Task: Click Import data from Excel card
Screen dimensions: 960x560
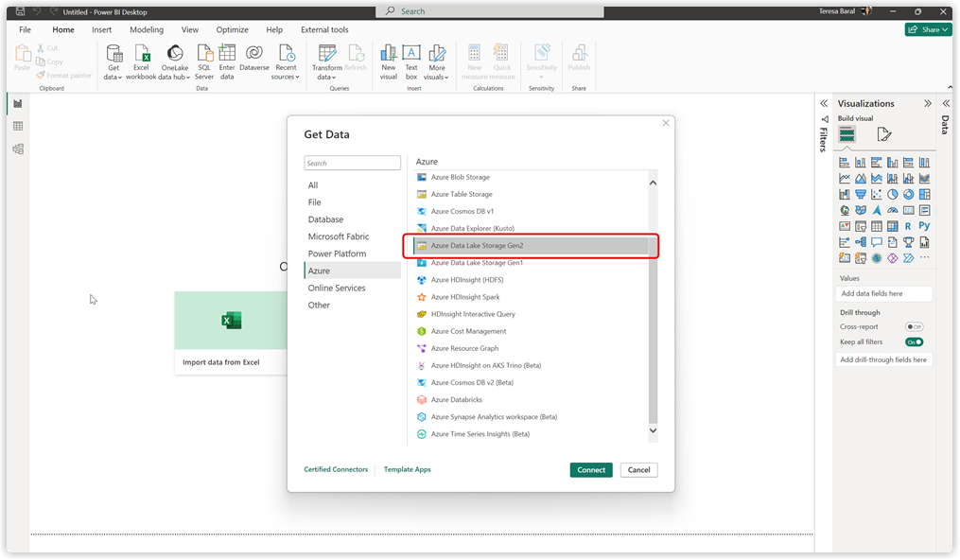Action: 231,332
